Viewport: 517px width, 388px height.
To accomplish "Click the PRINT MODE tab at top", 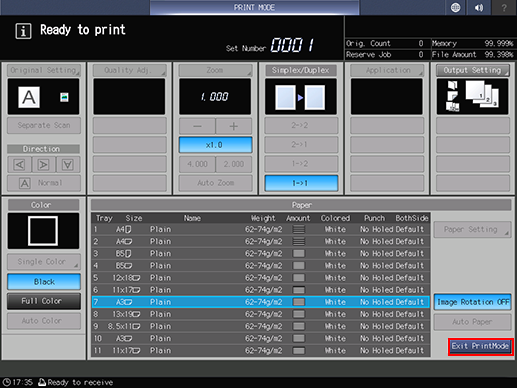I will coord(254,7).
